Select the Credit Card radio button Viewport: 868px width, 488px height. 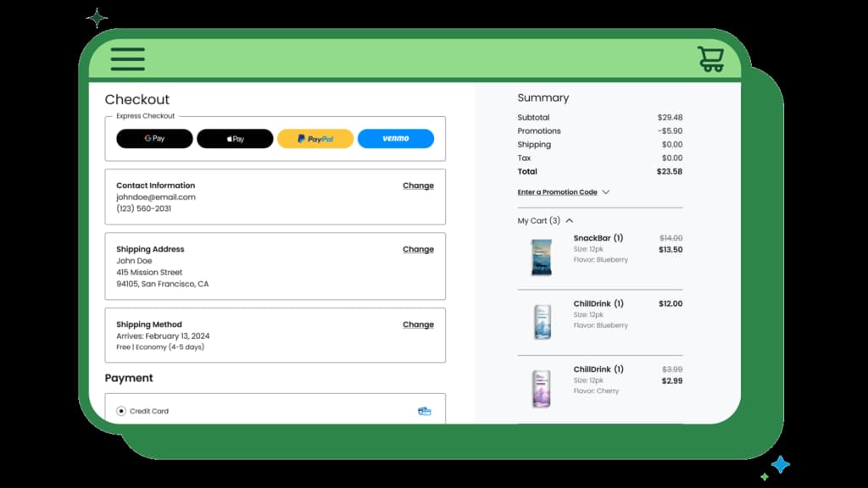click(x=121, y=411)
